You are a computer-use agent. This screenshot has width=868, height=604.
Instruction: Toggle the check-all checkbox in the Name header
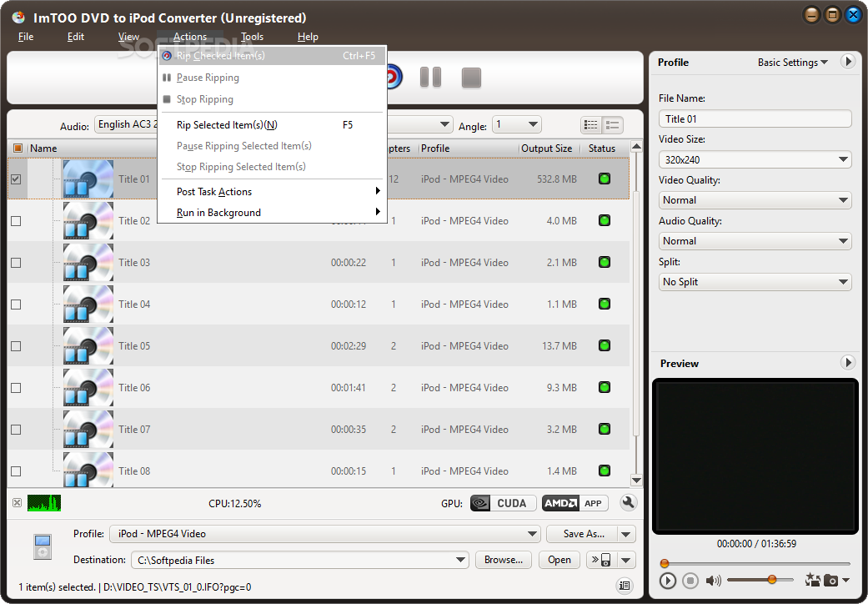(x=18, y=148)
